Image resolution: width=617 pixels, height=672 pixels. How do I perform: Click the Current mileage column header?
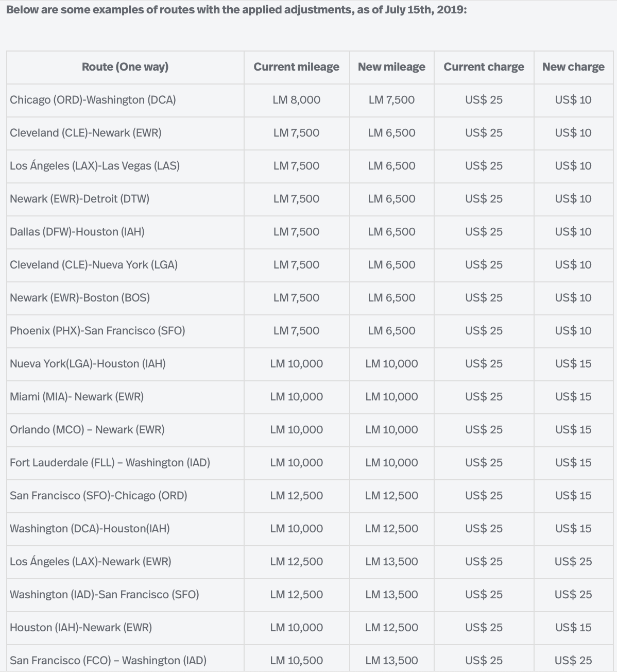point(296,67)
